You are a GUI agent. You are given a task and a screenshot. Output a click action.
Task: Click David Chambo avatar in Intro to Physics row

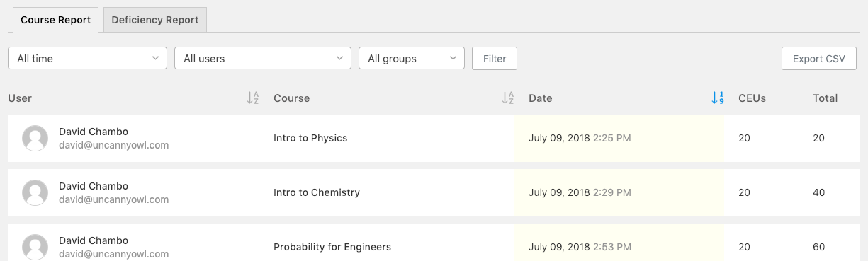pos(35,138)
